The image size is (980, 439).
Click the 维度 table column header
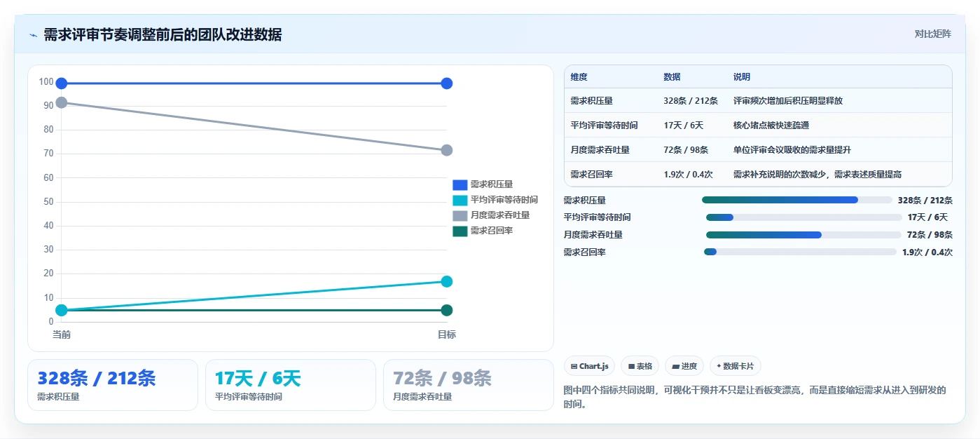coord(579,77)
